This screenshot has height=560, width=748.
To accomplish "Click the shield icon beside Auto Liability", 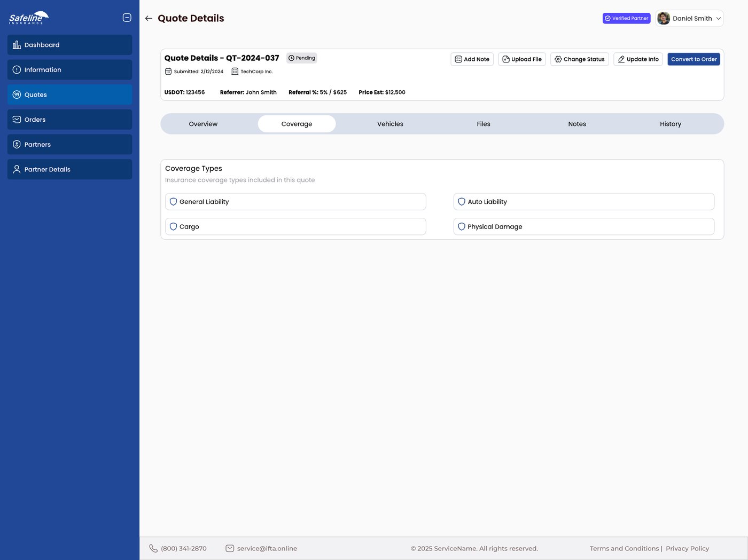I will [462, 202].
